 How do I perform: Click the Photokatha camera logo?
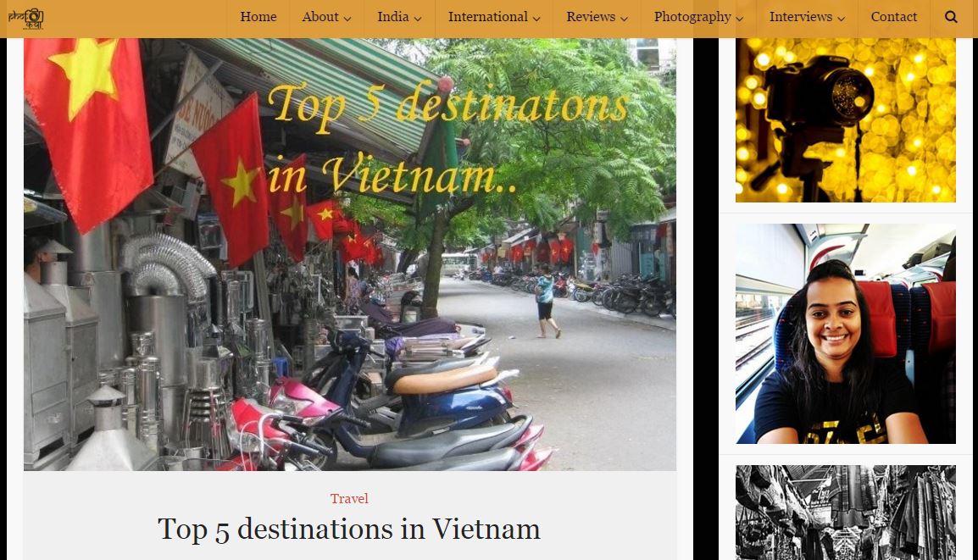25,19
